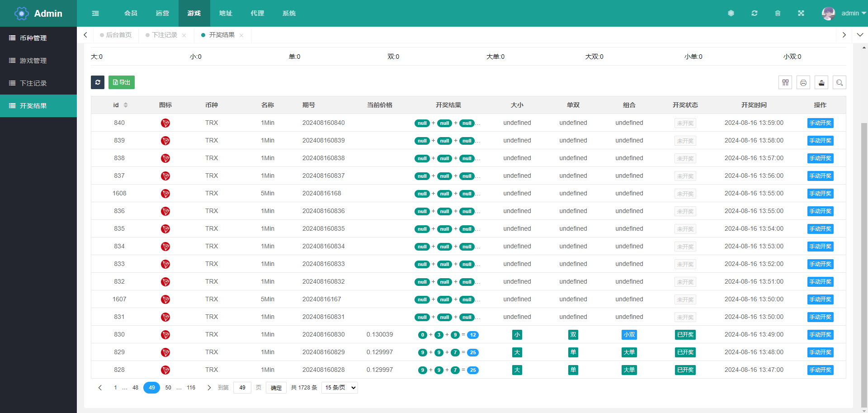The width and height of the screenshot is (868, 413).
Task: Click 手动开奖 for row id 840
Action: pos(820,123)
